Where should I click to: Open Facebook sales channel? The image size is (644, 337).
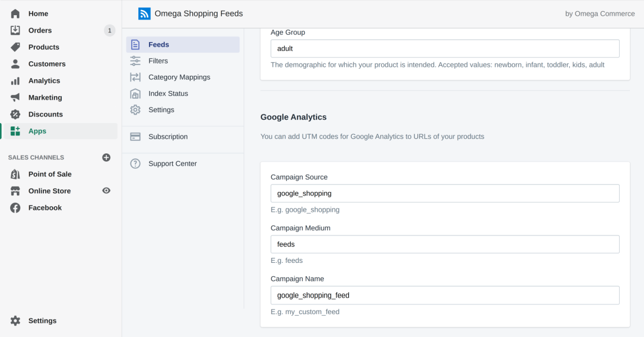(45, 208)
